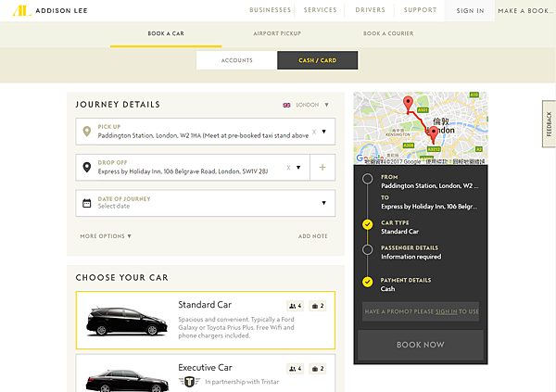Click the Tristar partnership badge icon
Screen dimensions: 556x392
tap(189, 382)
